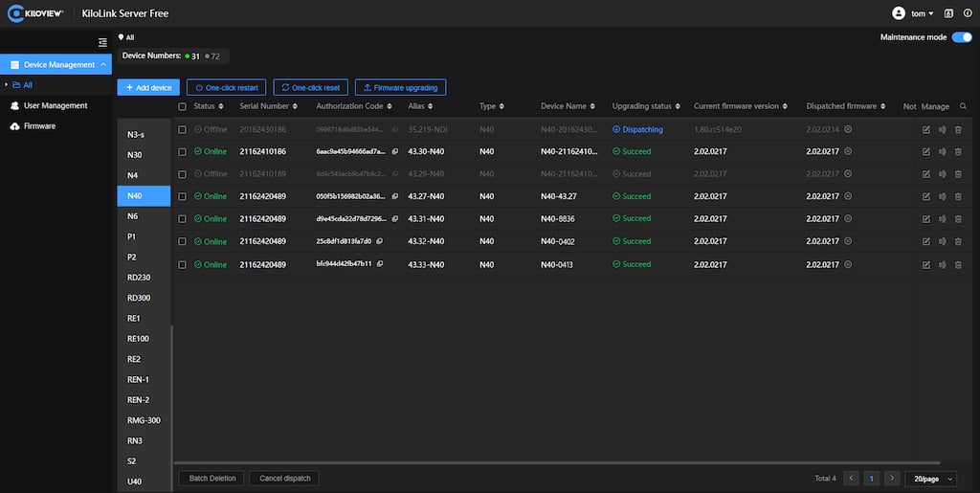Image resolution: width=980 pixels, height=493 pixels.
Task: Open the language switch icon beside tom
Action: pos(948,13)
